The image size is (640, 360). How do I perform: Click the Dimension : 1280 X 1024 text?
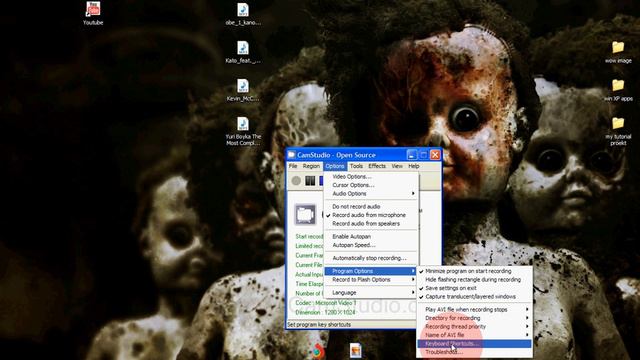pos(325,312)
